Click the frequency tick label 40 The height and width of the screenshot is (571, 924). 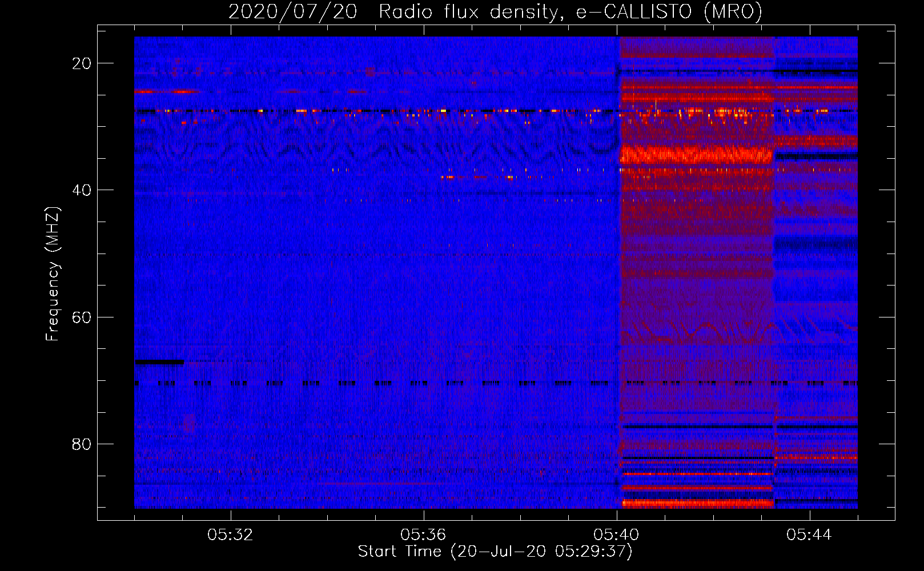tap(82, 190)
